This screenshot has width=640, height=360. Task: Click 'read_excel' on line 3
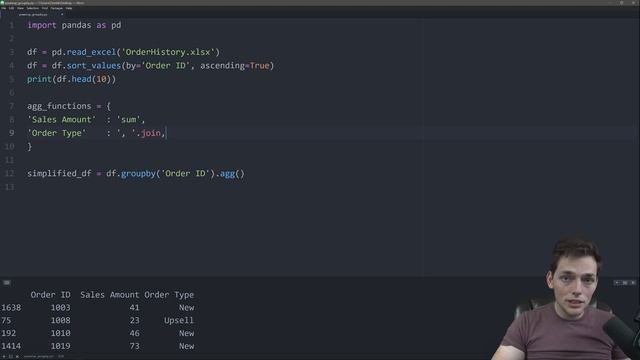point(91,52)
